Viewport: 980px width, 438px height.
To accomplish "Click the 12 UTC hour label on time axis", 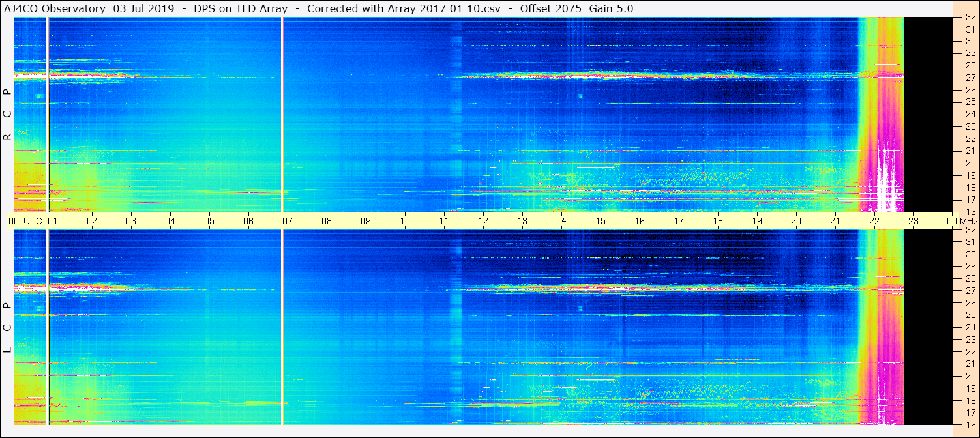I will pos(483,221).
